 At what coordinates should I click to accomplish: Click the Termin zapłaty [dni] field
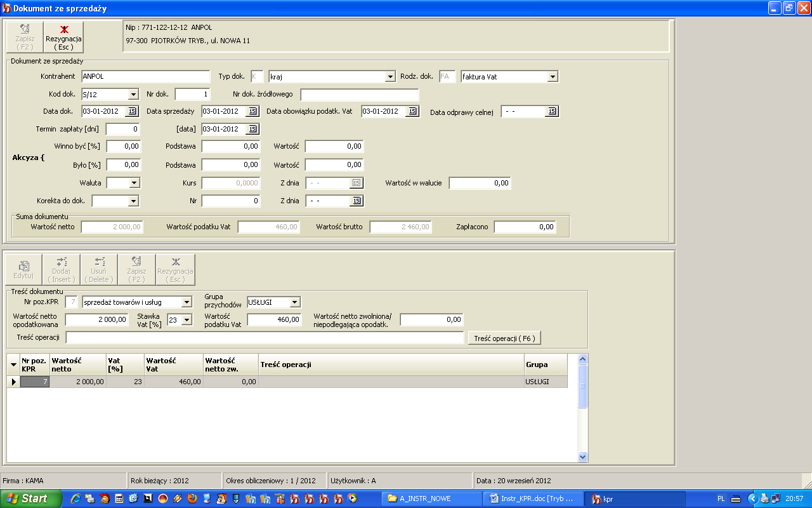[x=123, y=129]
